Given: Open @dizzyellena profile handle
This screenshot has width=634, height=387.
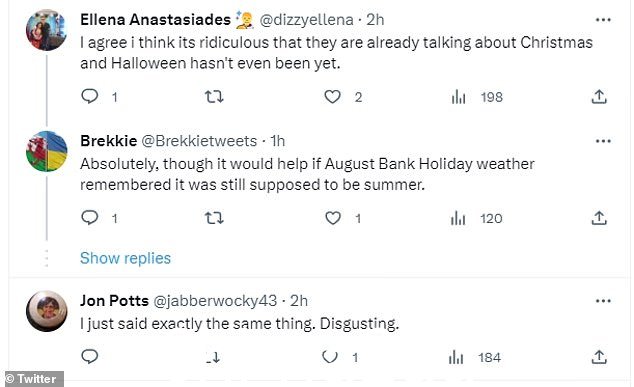Looking at the screenshot, I should click(306, 19).
